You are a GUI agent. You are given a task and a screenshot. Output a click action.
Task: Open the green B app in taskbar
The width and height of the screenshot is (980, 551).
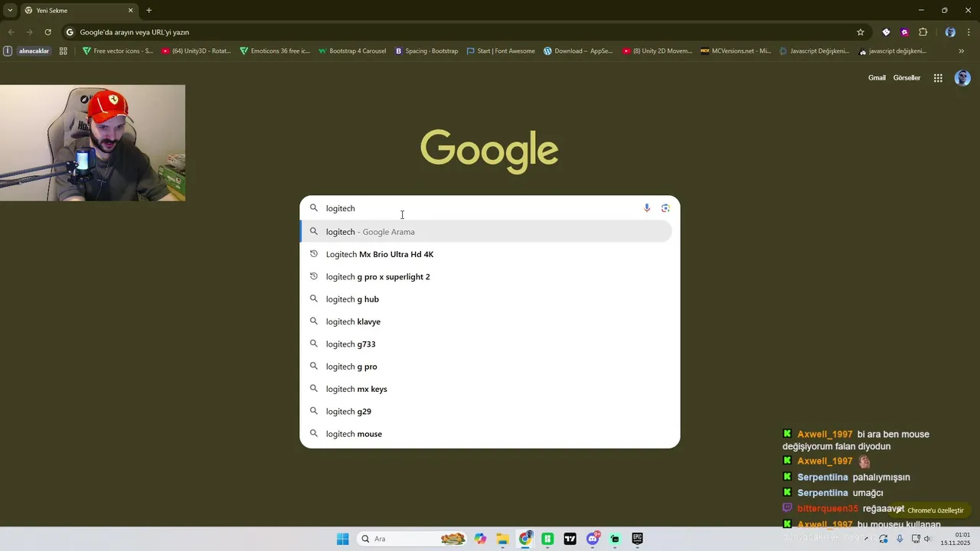tap(547, 539)
